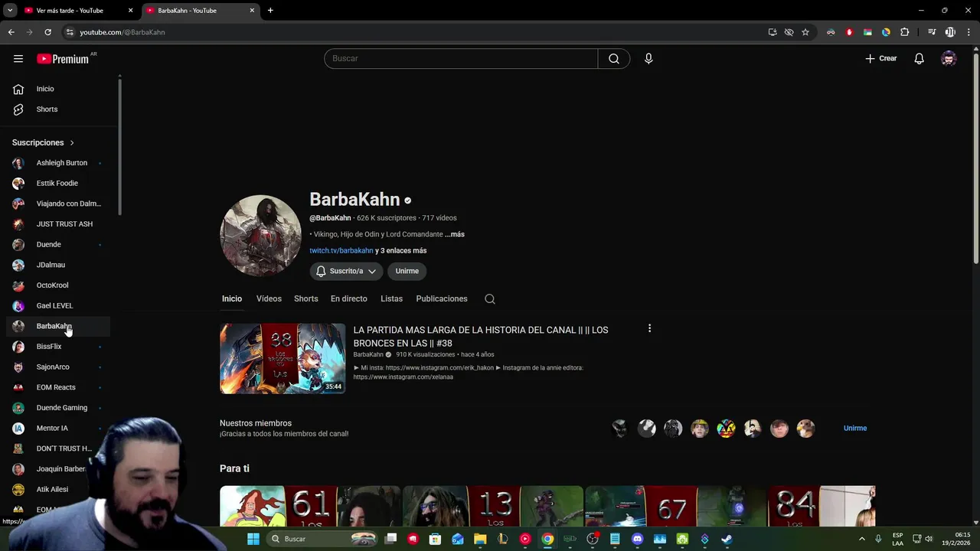Click Windows taskbar Buscar box
Screen dimensions: 980x551
pos(321,539)
